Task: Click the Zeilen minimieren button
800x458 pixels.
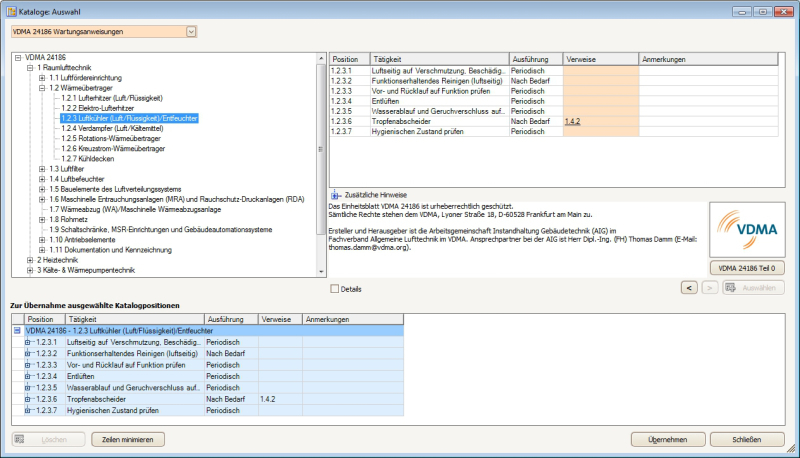Action: point(128,440)
